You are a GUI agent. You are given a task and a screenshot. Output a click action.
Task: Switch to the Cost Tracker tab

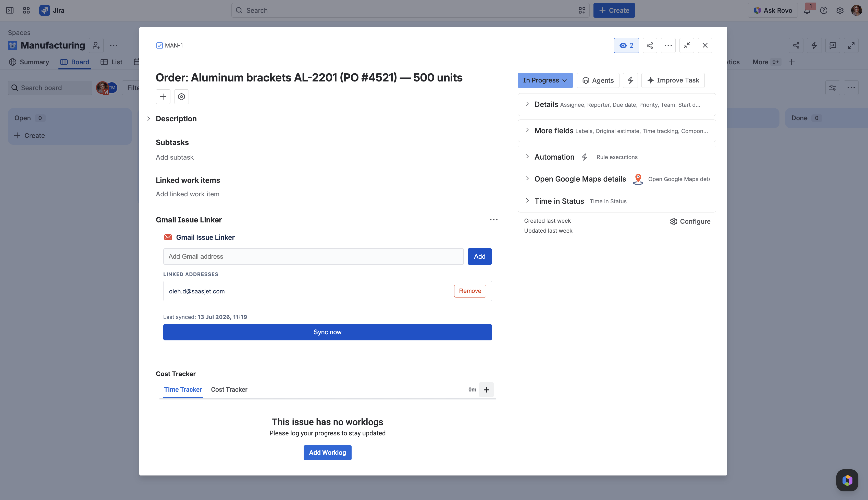(229, 389)
